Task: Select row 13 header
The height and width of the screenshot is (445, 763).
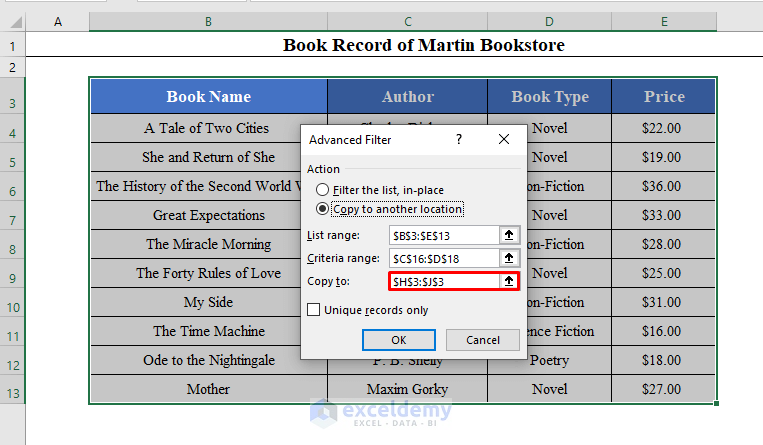Action: (x=13, y=389)
